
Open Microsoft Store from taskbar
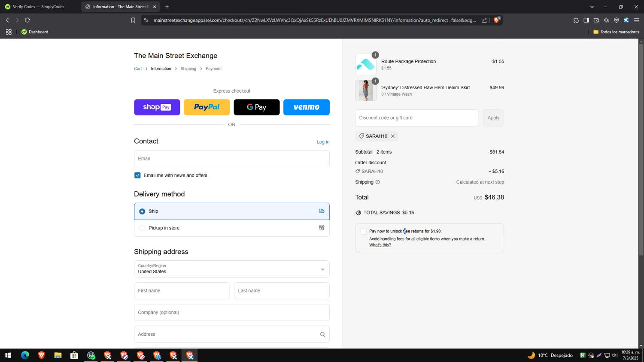pyautogui.click(x=74, y=356)
